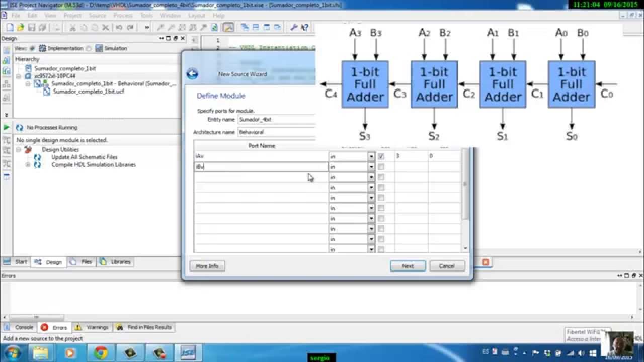Open the direction dropdown in the sixth port row
The height and width of the screenshot is (362, 644).
[x=372, y=208]
